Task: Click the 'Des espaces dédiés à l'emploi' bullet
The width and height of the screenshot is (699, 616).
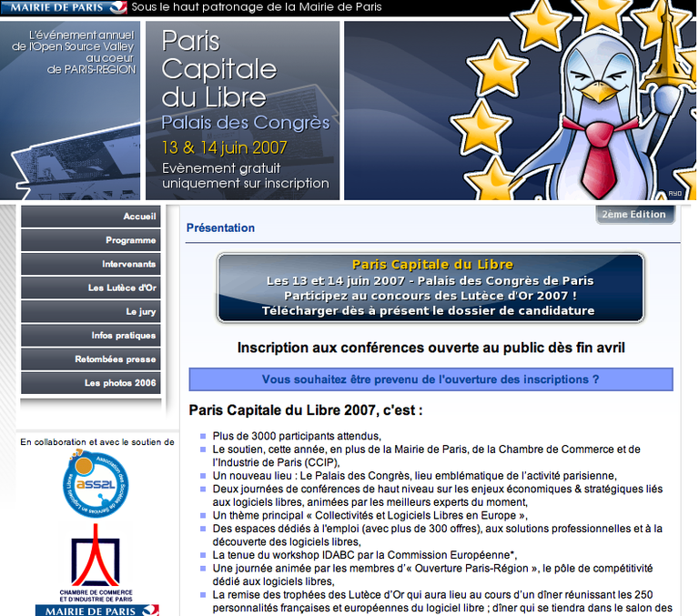Action: click(x=437, y=535)
